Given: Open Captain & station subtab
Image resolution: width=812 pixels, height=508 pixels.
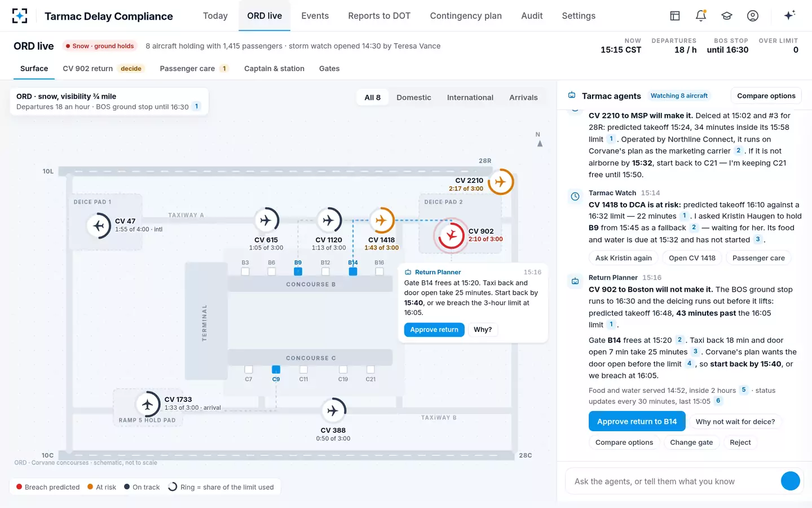Looking at the screenshot, I should tap(274, 68).
